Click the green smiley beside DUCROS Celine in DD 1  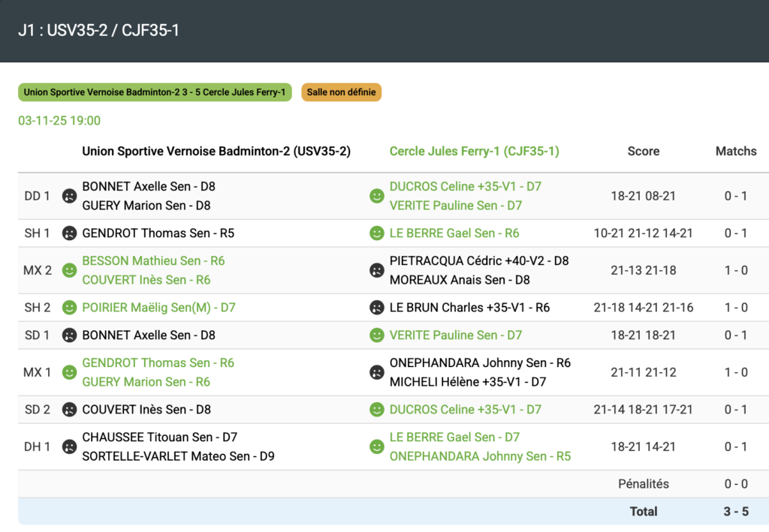pos(377,196)
